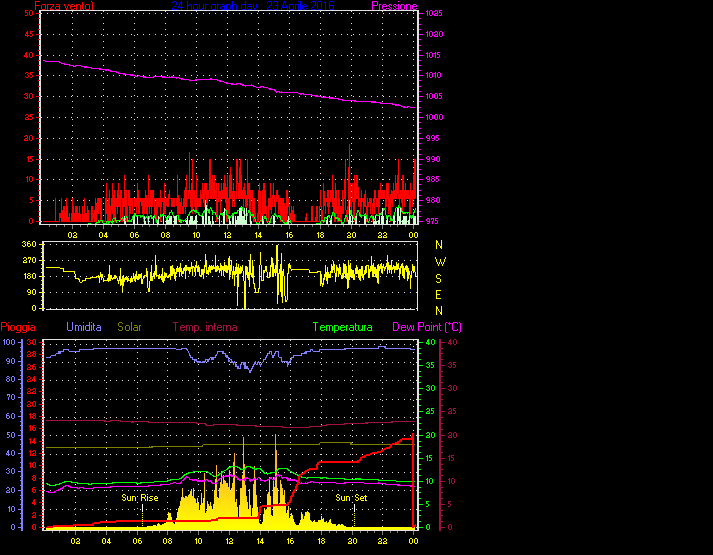
Task: Click the '180' wind direction axis value
Action: tap(29, 276)
